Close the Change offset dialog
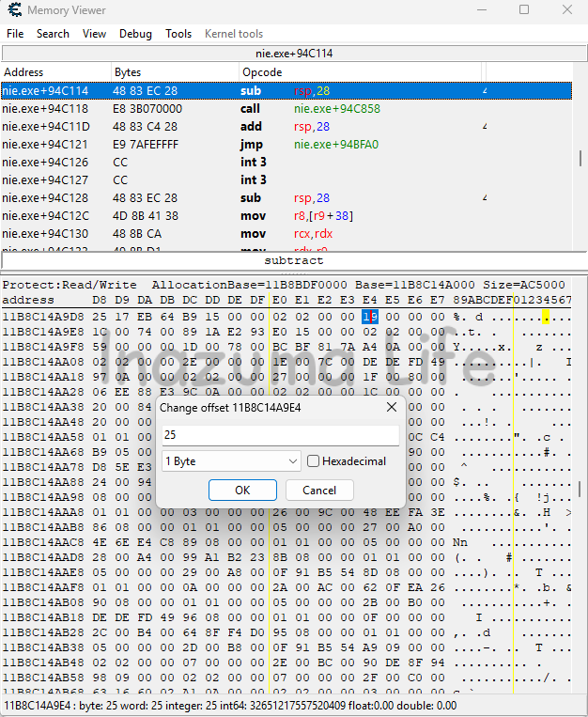The image size is (588, 717). point(392,407)
